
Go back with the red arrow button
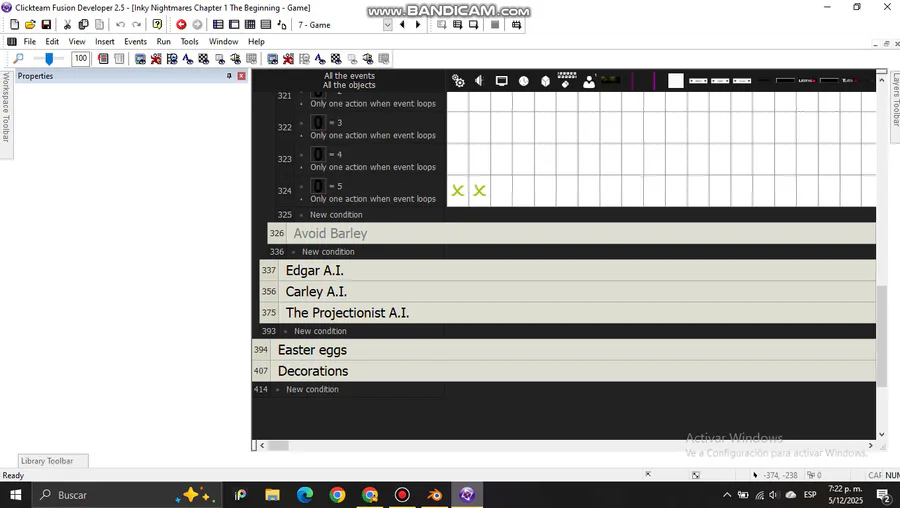[x=181, y=25]
